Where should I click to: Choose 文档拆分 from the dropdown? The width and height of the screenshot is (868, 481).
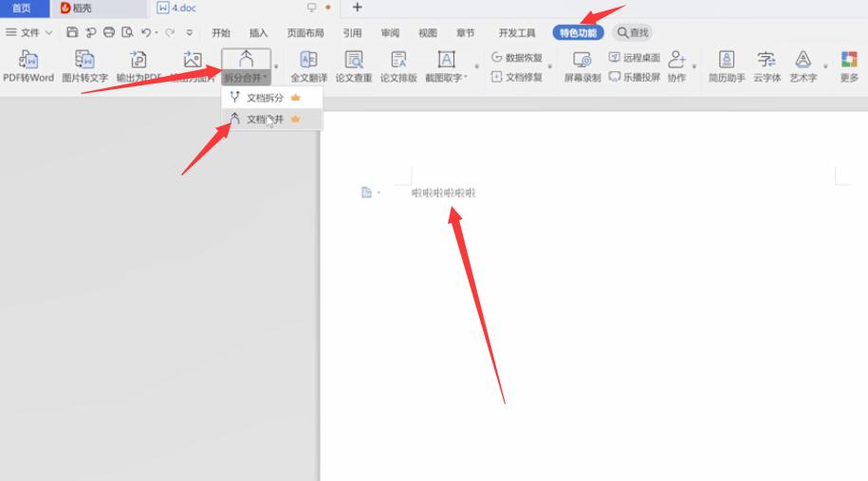pos(272,98)
